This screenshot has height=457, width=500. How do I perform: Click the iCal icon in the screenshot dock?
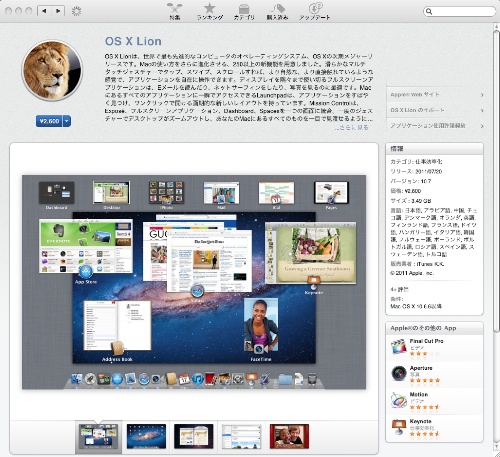point(184,379)
